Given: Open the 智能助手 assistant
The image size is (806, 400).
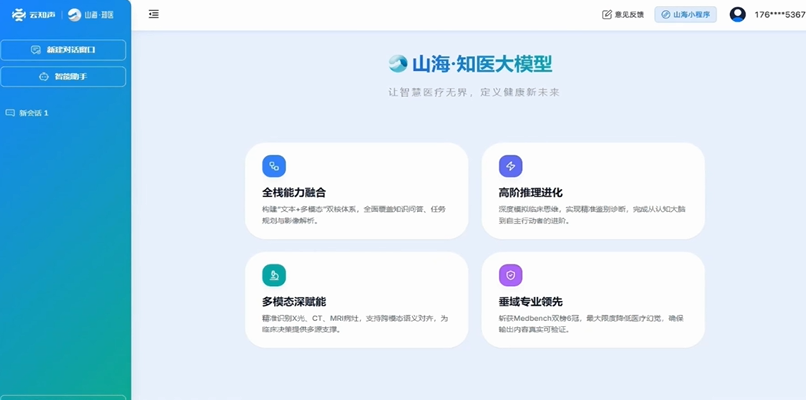Looking at the screenshot, I should pyautogui.click(x=64, y=77).
